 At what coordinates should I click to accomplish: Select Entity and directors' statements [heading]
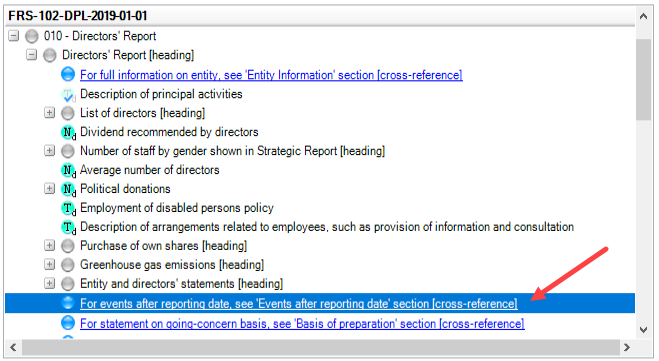tap(181, 284)
